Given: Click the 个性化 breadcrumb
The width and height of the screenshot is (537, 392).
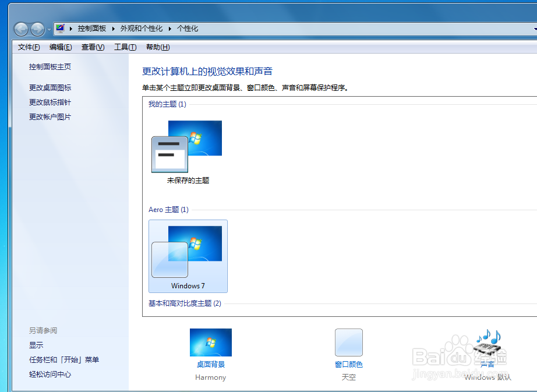Looking at the screenshot, I should pyautogui.click(x=188, y=29).
